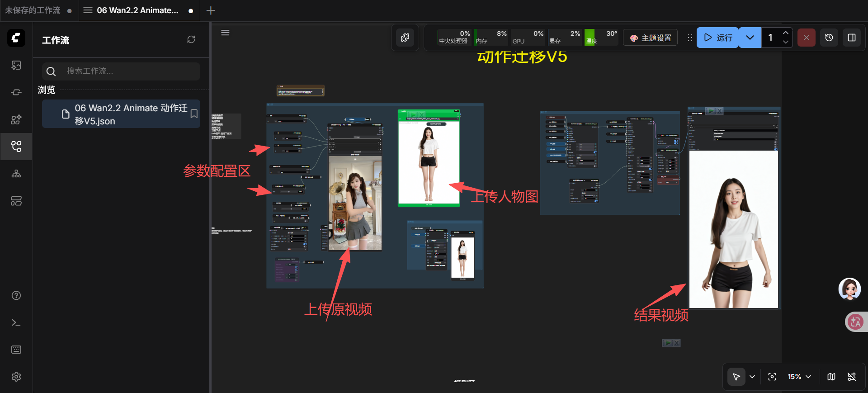
Task: Click the 搜索工作流 search field
Action: [121, 71]
